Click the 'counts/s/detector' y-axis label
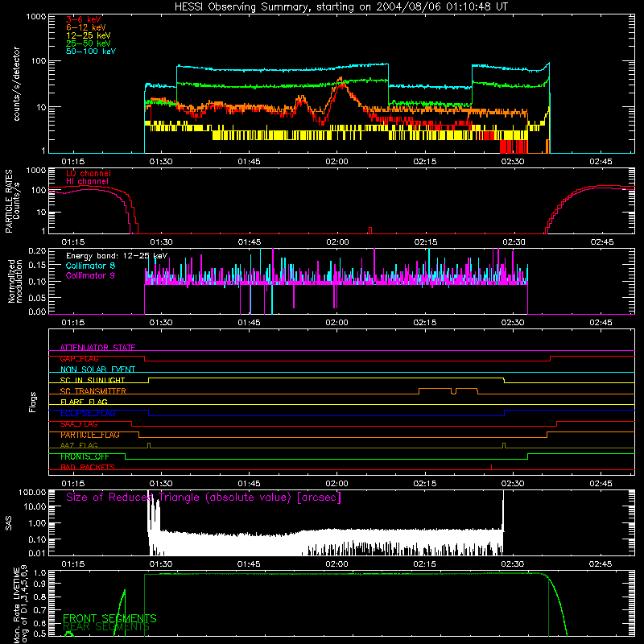 (17, 84)
